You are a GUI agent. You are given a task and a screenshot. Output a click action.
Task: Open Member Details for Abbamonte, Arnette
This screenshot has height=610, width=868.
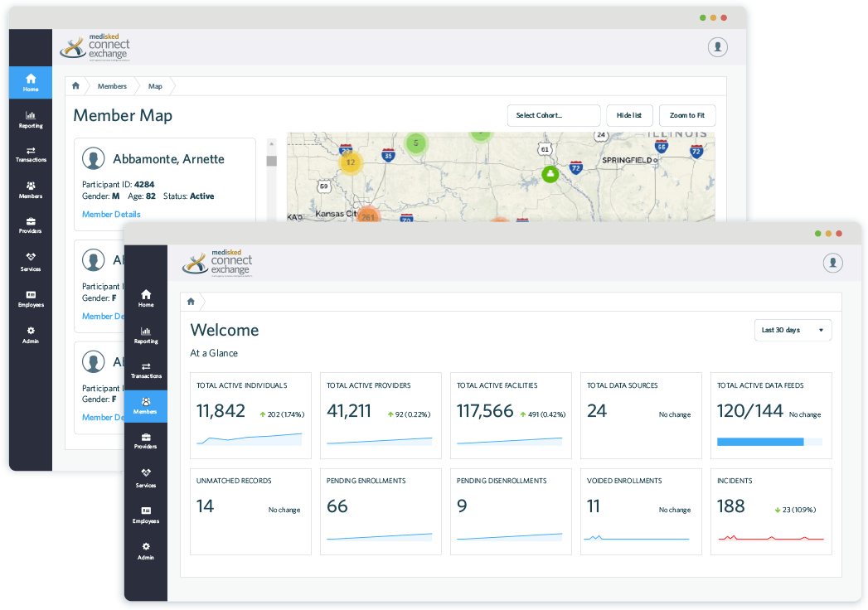[x=111, y=214]
